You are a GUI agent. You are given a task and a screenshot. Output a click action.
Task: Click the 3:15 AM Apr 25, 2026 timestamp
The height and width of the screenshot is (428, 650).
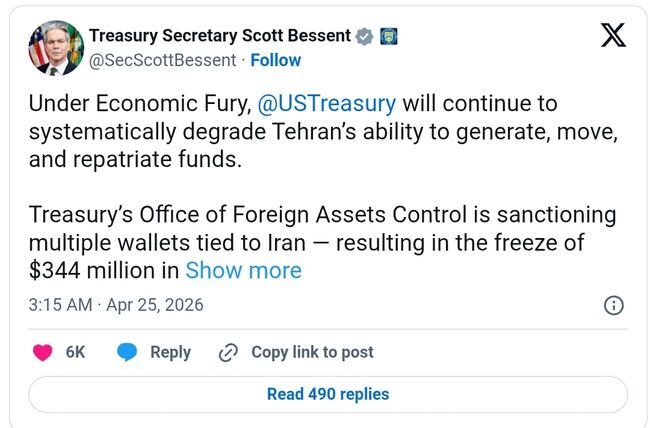pyautogui.click(x=116, y=305)
